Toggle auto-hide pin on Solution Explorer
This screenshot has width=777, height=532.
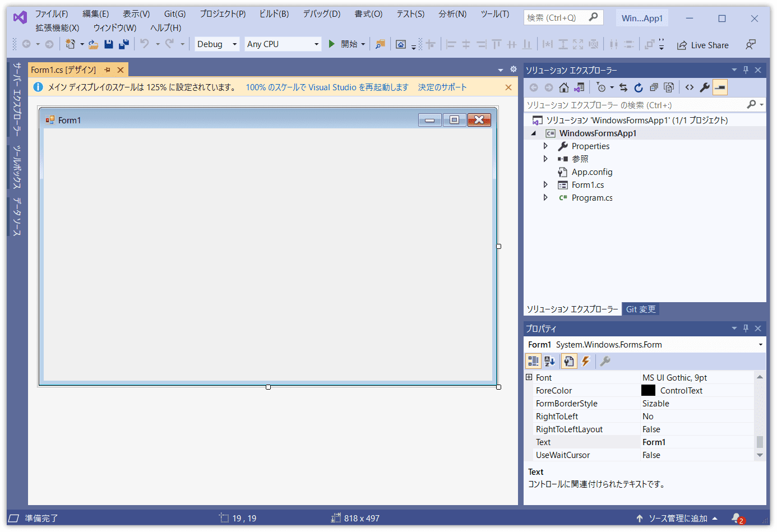(x=746, y=70)
